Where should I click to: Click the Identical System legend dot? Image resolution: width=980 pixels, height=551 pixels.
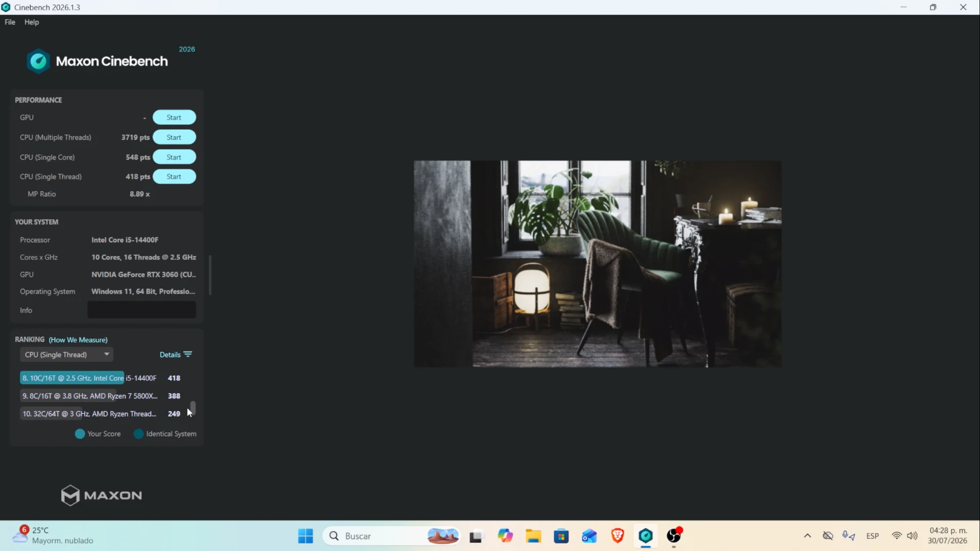(x=138, y=434)
